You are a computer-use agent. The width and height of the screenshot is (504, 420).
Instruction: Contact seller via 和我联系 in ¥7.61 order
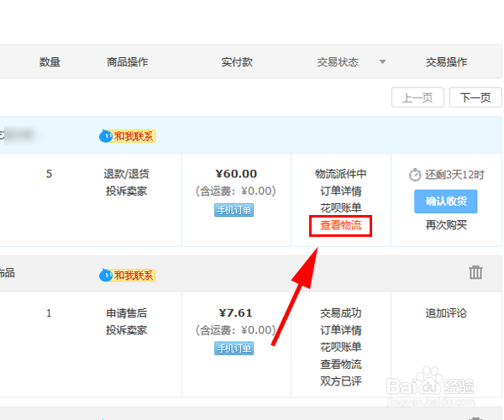point(128,276)
